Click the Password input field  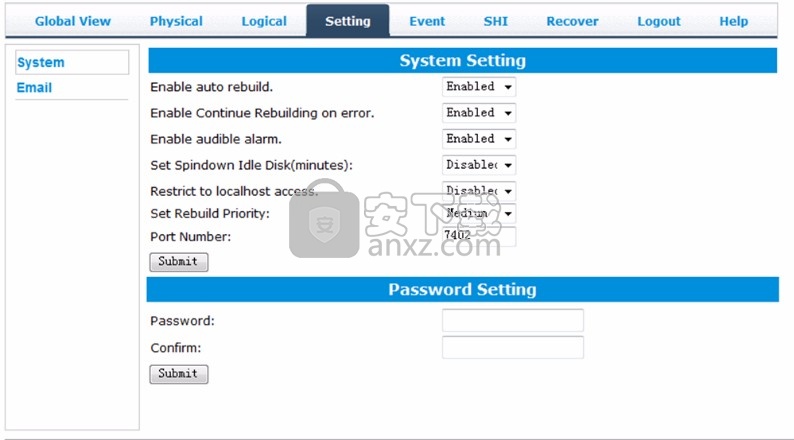(512, 321)
